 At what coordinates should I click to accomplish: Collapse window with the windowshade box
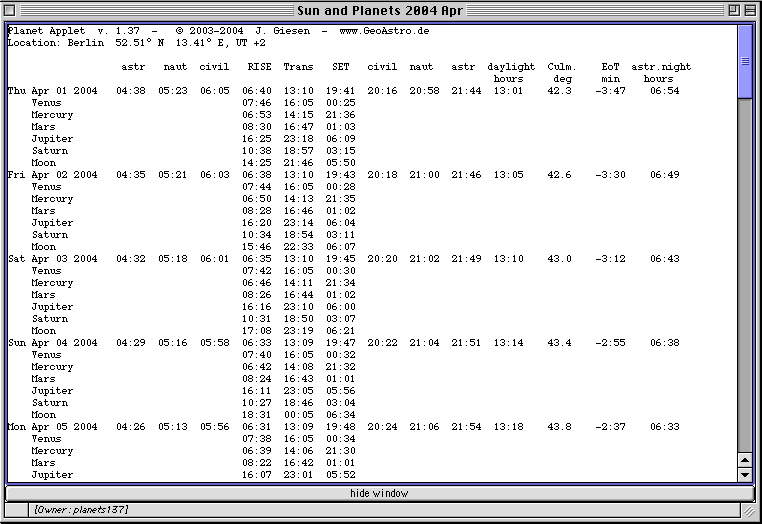click(x=750, y=9)
